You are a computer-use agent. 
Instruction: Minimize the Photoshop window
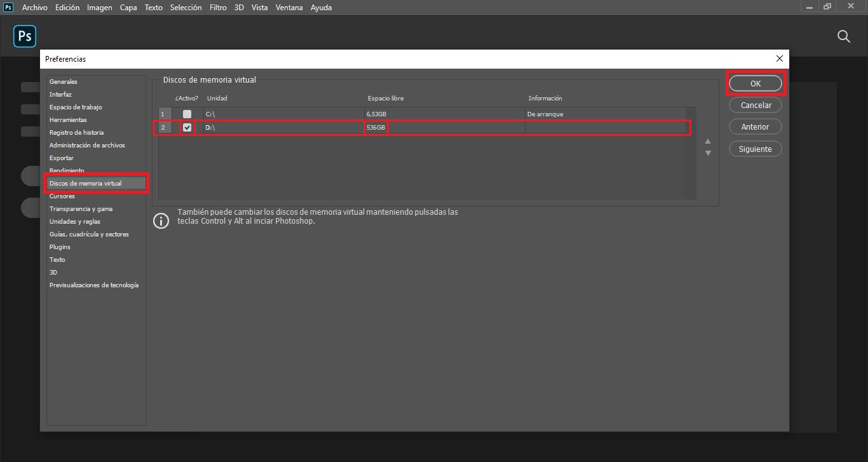coord(810,7)
